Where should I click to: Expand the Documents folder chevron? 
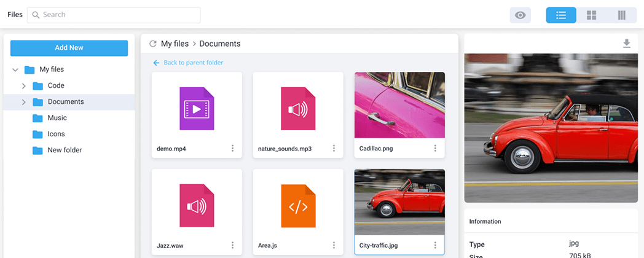click(23, 102)
